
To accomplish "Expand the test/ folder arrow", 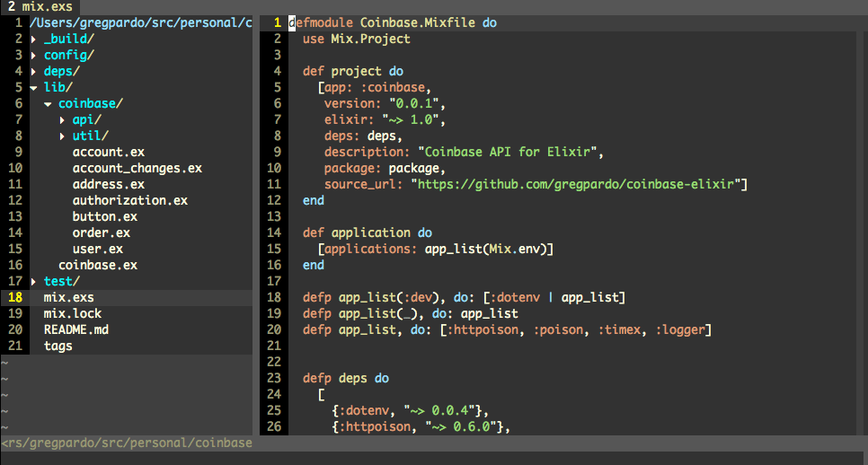I will tap(34, 282).
